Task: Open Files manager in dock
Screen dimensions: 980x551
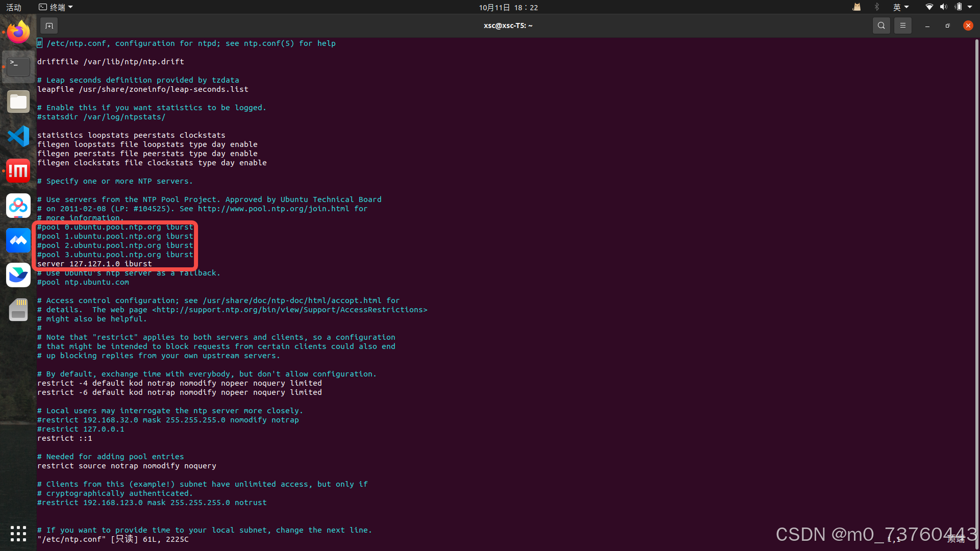Action: (x=18, y=102)
